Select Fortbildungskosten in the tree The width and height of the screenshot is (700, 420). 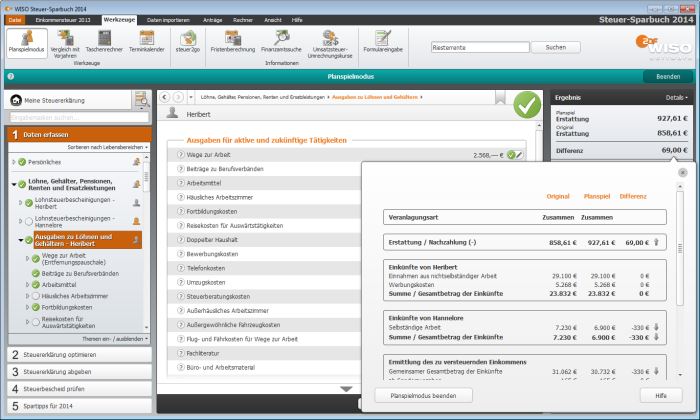tap(67, 307)
